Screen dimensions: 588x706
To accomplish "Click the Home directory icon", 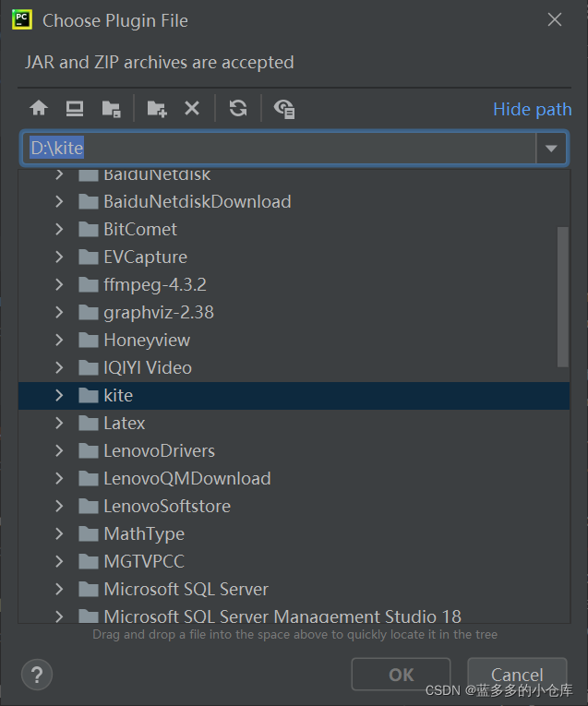I will click(39, 109).
